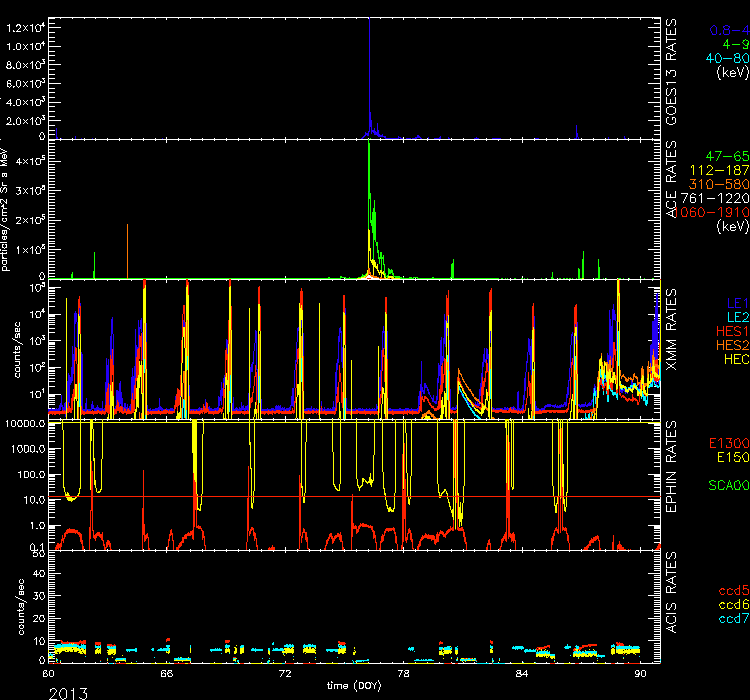Click the red horizontal EPHIN threshold line

tap(300, 497)
